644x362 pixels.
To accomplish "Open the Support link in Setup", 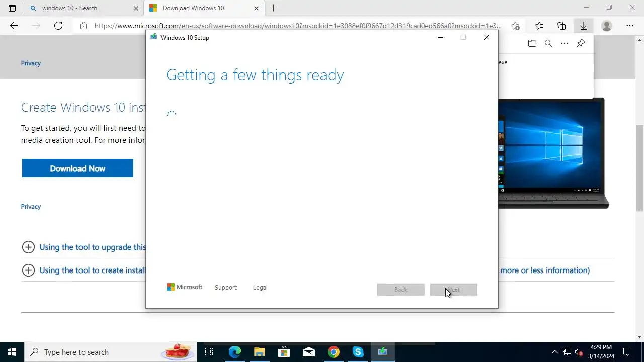I will coord(225,287).
